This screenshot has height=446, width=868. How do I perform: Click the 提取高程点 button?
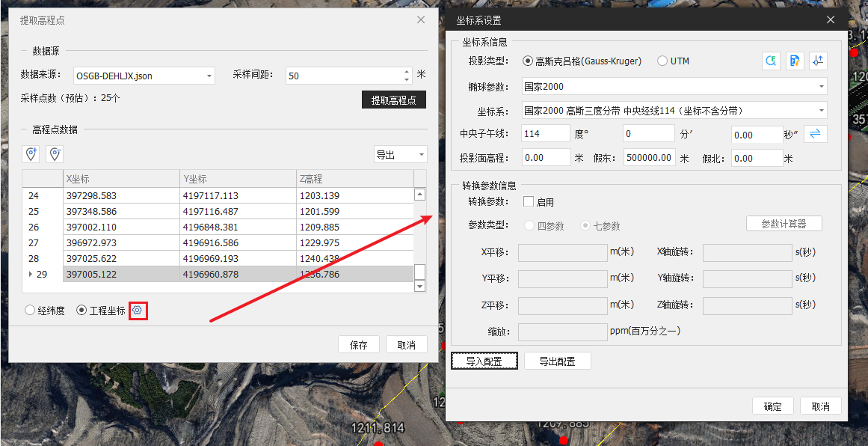point(393,100)
